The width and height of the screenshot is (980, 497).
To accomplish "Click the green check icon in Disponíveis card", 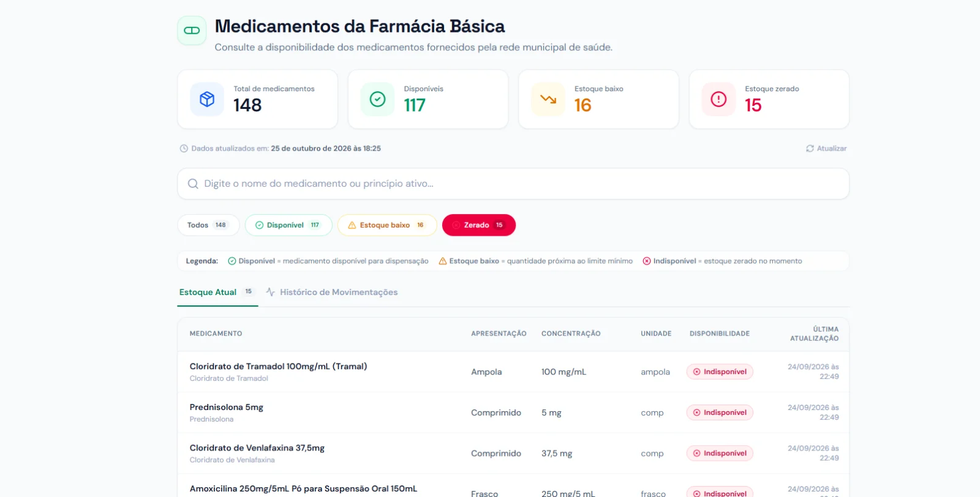I will coord(377,99).
